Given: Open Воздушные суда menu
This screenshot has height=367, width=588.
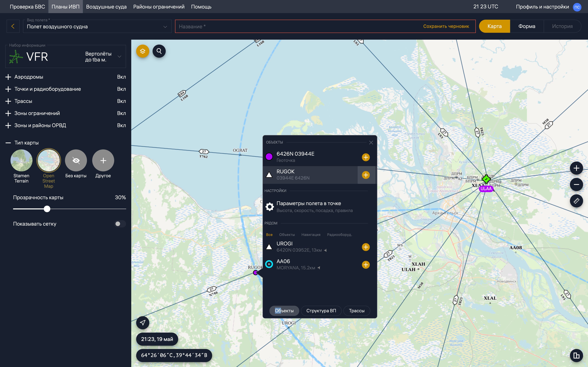Looking at the screenshot, I should click(106, 7).
